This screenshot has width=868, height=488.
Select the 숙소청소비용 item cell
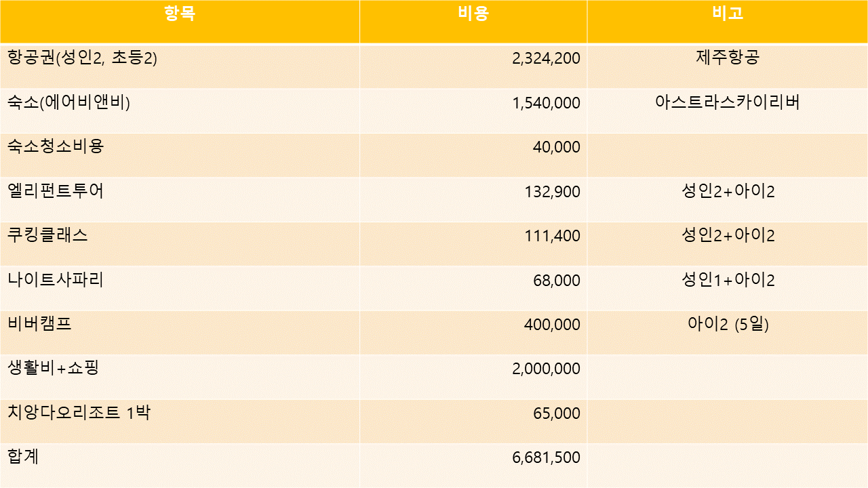pos(56,146)
